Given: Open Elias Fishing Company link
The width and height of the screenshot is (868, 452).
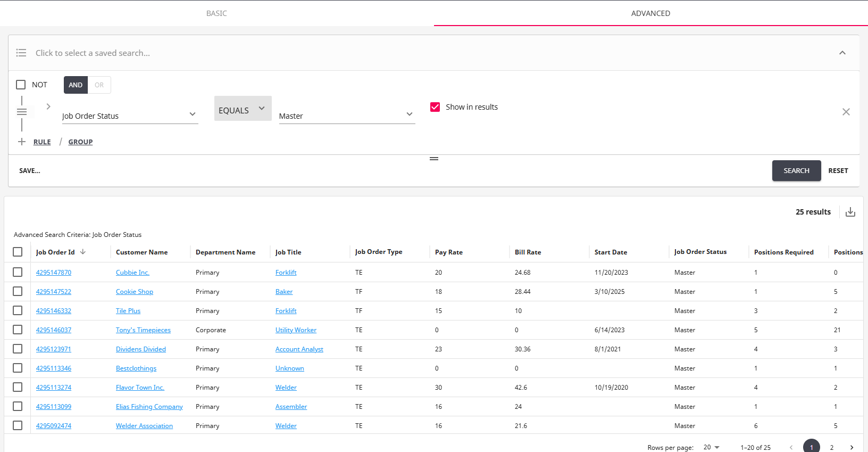Looking at the screenshot, I should [149, 407].
